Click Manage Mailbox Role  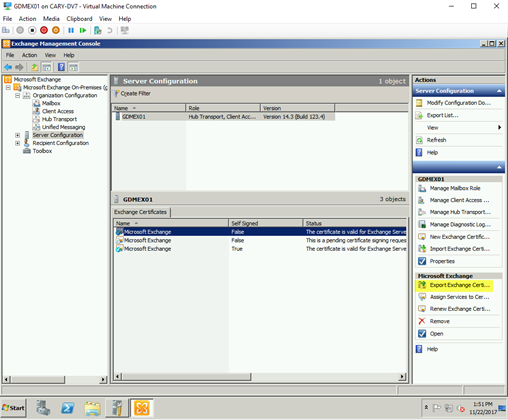coord(455,188)
